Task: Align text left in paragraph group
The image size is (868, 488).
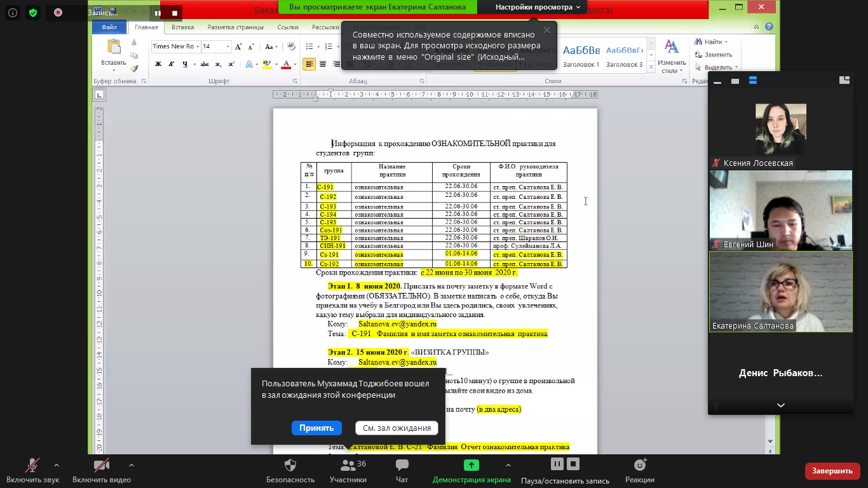Action: click(309, 64)
